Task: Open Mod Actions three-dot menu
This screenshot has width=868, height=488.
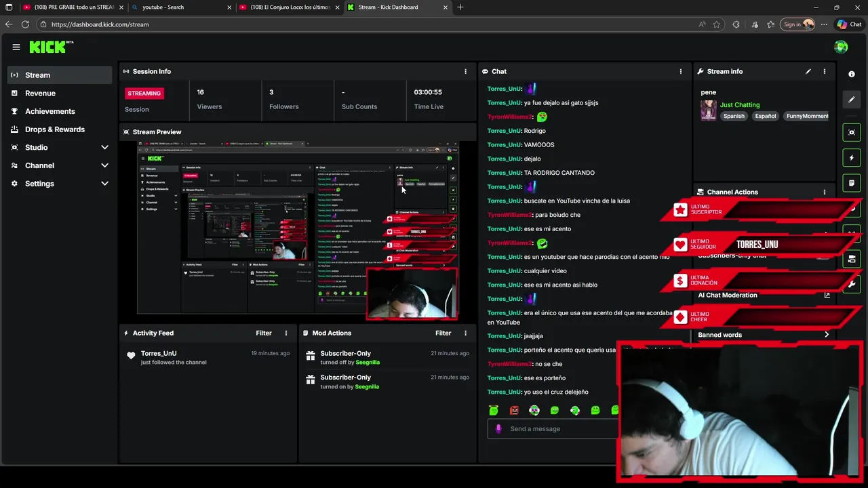Action: click(x=465, y=333)
